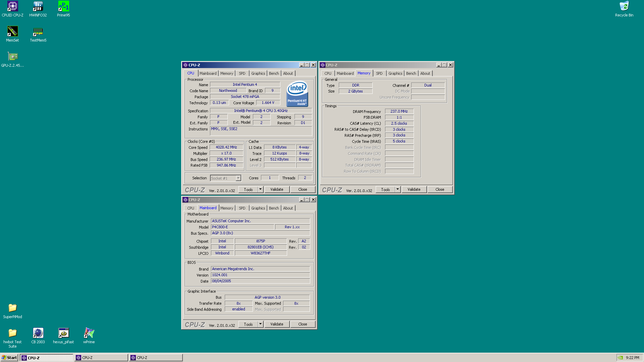The image size is (644, 362).
Task: Open the Recycle Bin
Action: tap(624, 9)
